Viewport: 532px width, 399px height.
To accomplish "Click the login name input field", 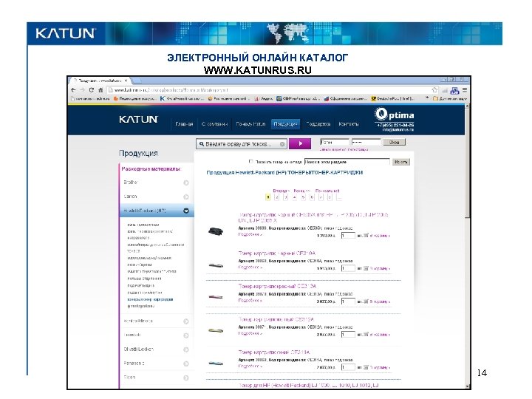I will click(x=334, y=142).
